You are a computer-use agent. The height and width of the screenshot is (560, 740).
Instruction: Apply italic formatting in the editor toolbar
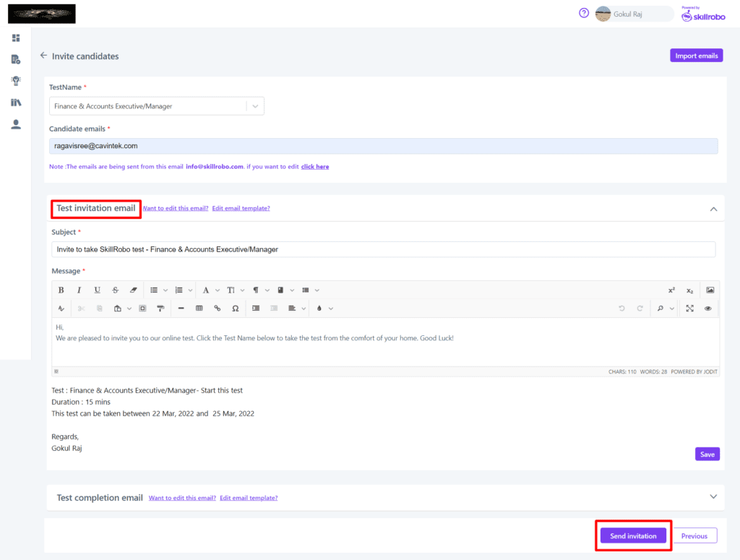79,290
